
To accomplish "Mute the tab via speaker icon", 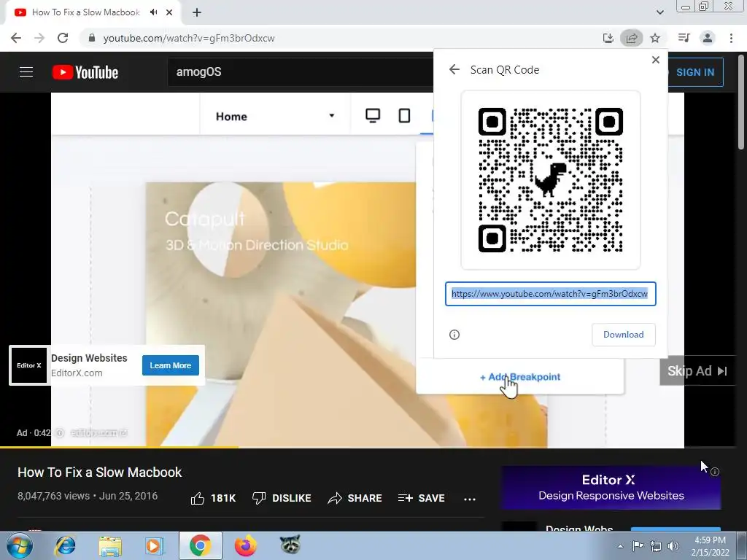I will (x=153, y=12).
